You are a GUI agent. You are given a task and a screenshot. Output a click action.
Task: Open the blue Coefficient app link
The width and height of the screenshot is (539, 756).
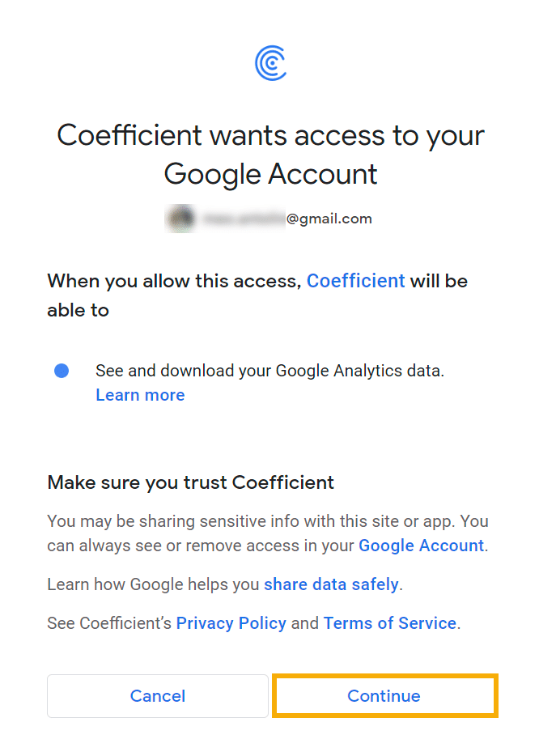pyautogui.click(x=356, y=281)
